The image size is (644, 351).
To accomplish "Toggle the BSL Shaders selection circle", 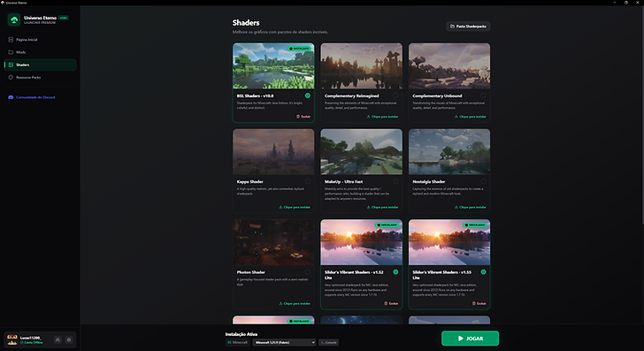I will coord(308,95).
